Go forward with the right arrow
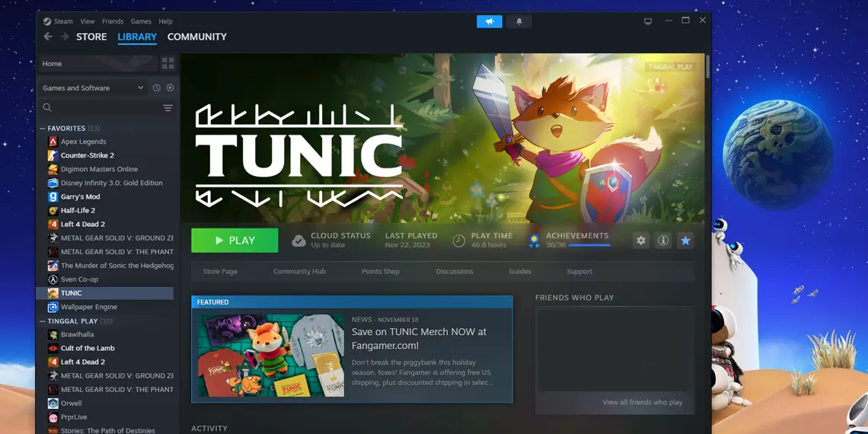Image resolution: width=868 pixels, height=434 pixels. 65,37
